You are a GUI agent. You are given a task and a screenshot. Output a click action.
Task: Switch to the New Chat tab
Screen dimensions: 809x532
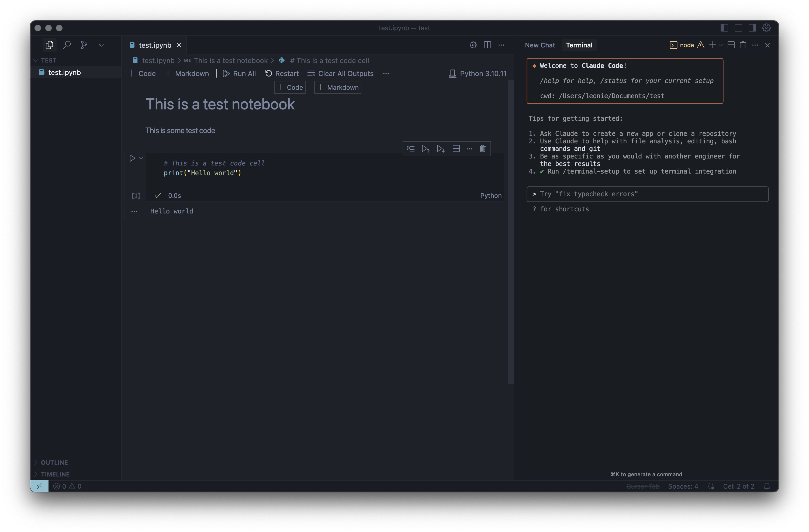pos(540,45)
